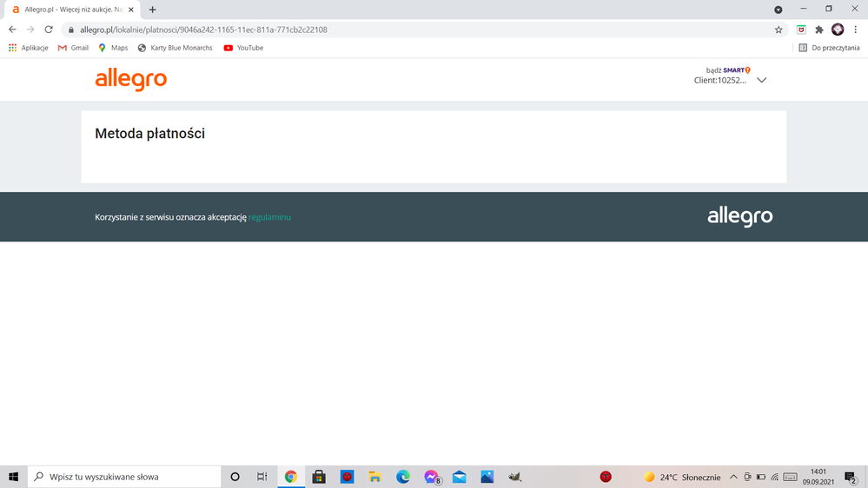The image size is (868, 488).
Task: Expand the Client account dropdown chevron
Action: (x=761, y=80)
